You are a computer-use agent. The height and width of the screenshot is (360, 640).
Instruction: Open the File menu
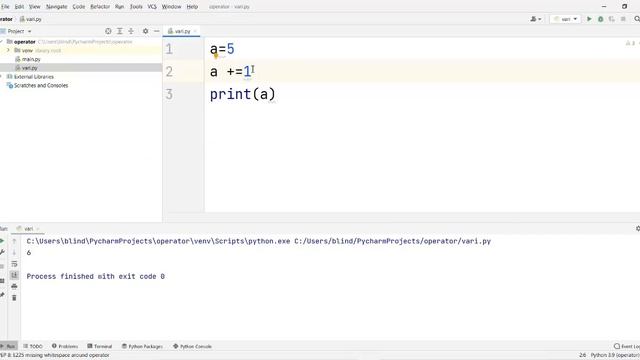tap(5, 7)
